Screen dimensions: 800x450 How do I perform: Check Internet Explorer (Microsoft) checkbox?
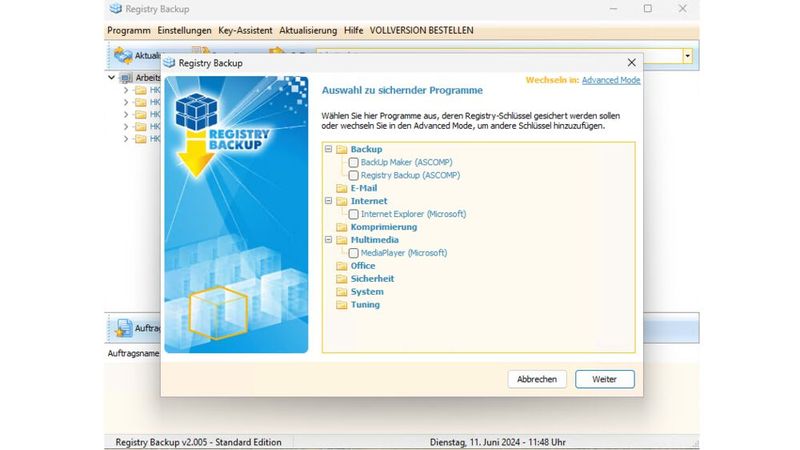353,214
